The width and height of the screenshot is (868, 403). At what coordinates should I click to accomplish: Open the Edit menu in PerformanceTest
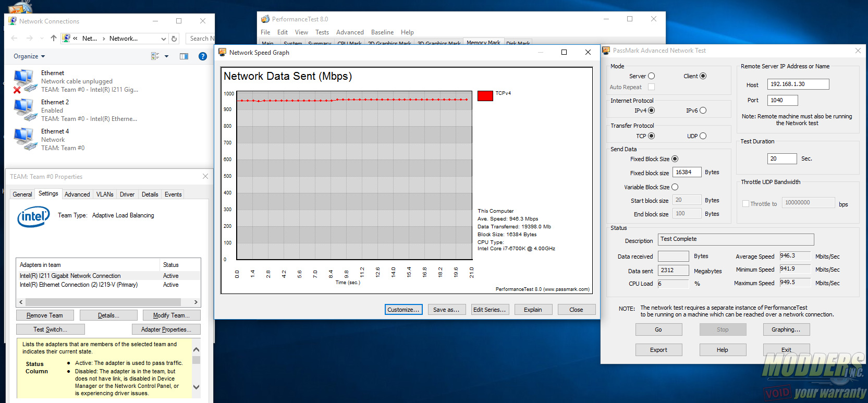tap(283, 32)
